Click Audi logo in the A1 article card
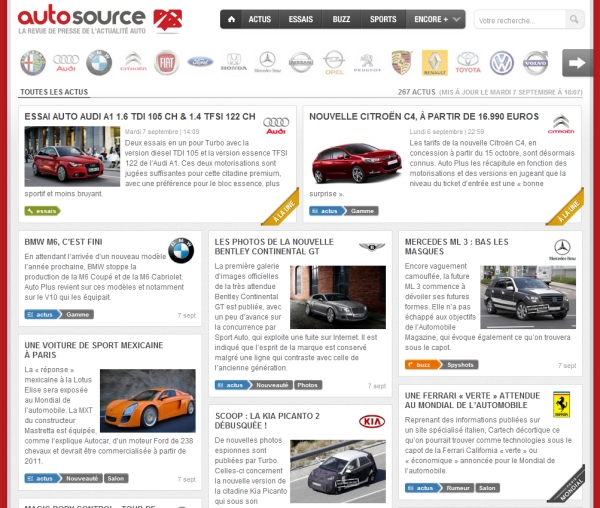Image resolution: width=600 pixels, height=508 pixels. point(276,126)
